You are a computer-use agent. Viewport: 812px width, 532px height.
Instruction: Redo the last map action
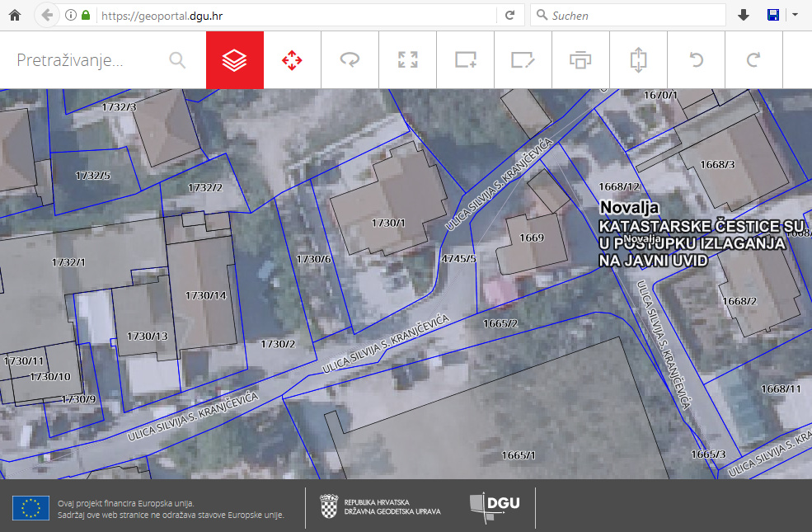tap(753, 60)
